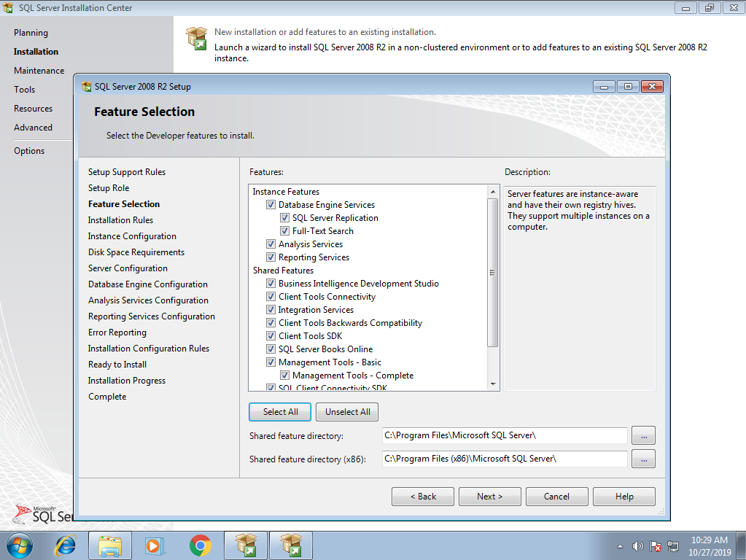Click the new installation box icon
The height and width of the screenshot is (560, 746).
196,39
